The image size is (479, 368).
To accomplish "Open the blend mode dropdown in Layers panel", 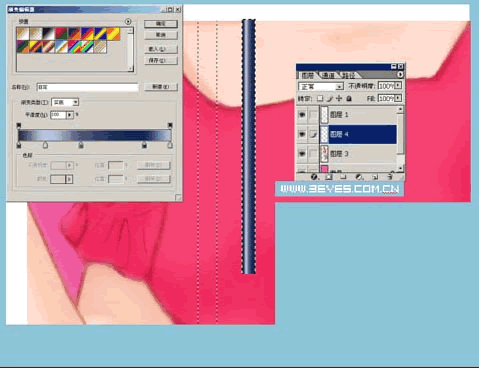I will [321, 86].
